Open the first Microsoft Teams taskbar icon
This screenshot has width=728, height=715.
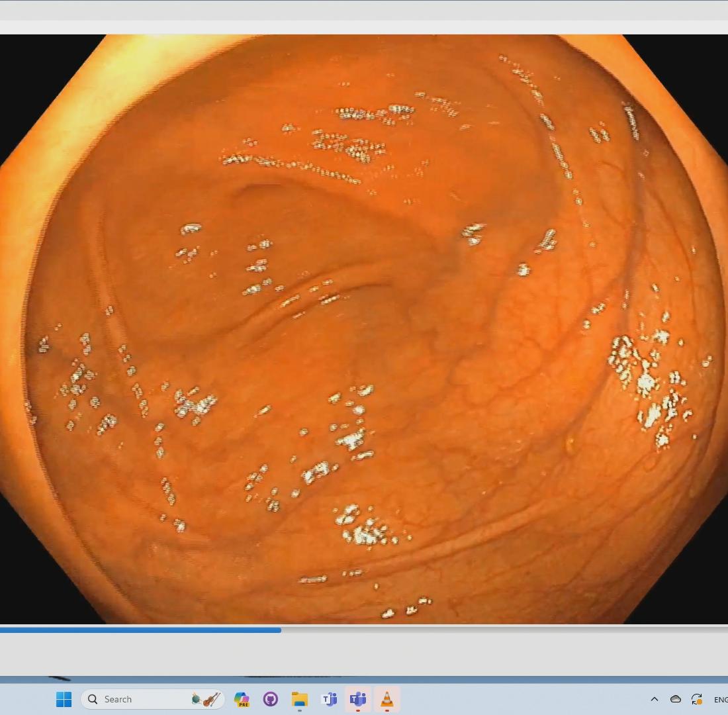click(329, 698)
